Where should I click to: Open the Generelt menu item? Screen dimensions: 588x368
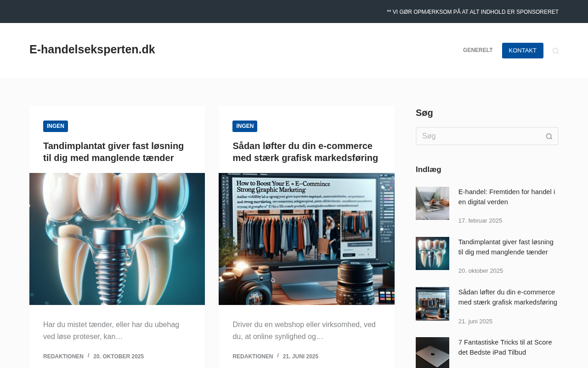coord(478,51)
